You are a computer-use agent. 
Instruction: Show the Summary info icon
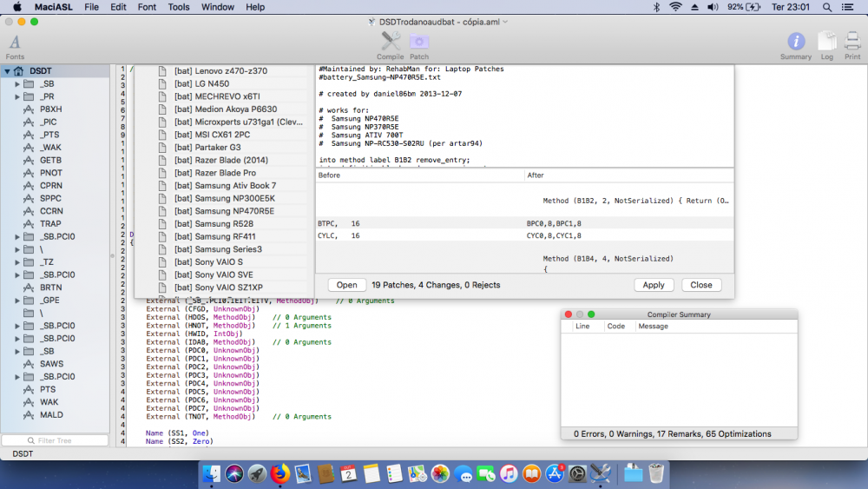click(x=796, y=41)
